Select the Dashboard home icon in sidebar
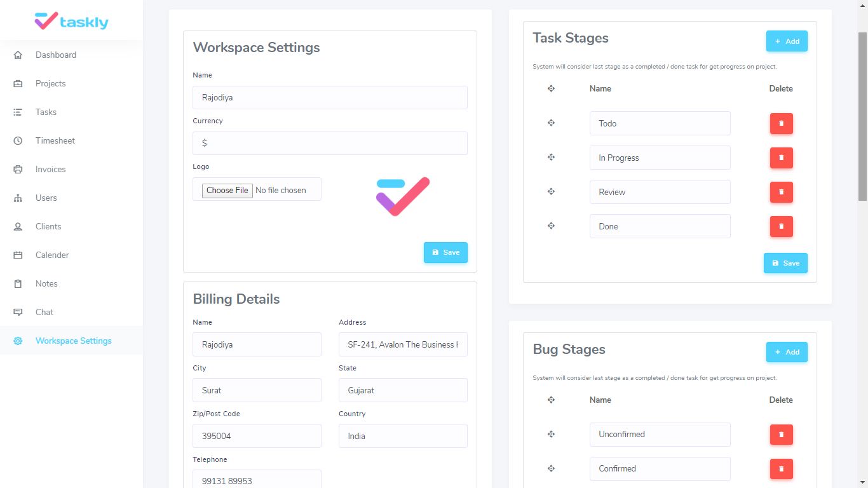The width and height of the screenshot is (868, 488). point(18,55)
